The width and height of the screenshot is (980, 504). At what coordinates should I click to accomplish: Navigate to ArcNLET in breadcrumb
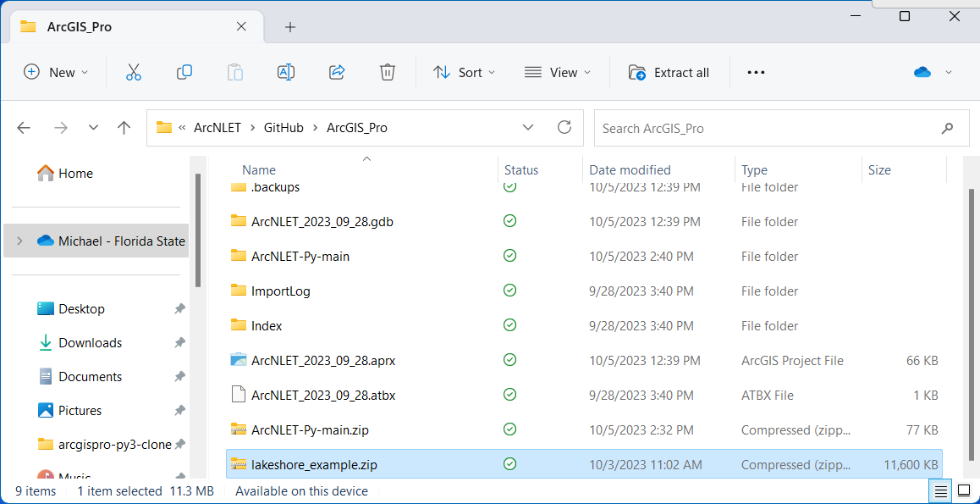click(218, 128)
